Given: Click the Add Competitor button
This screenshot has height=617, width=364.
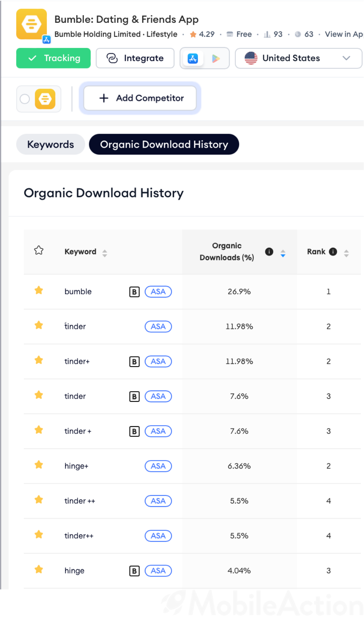Looking at the screenshot, I should click(x=140, y=98).
